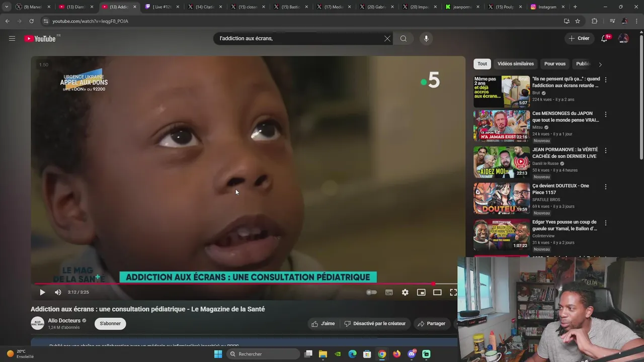Open the player settings gear
The image size is (644, 362).
[405, 292]
